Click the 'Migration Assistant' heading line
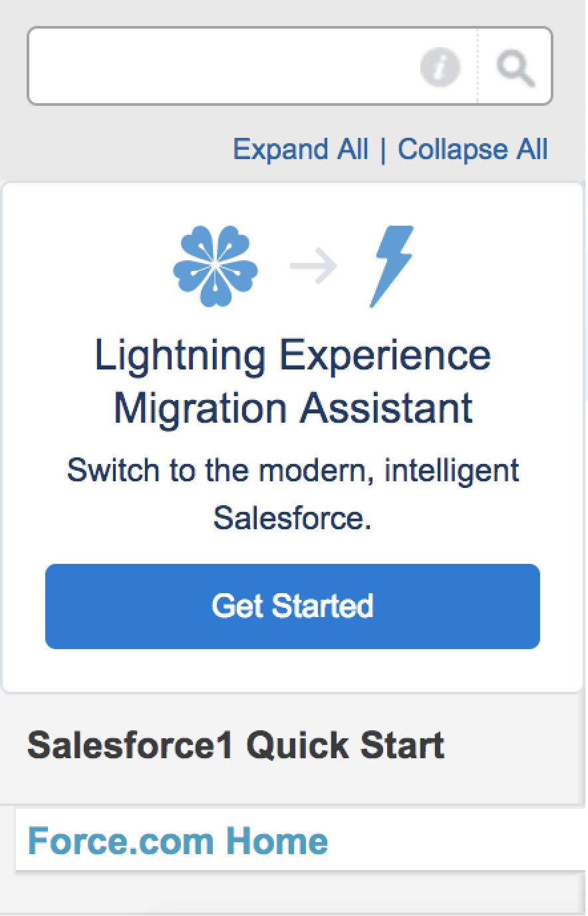 293,407
